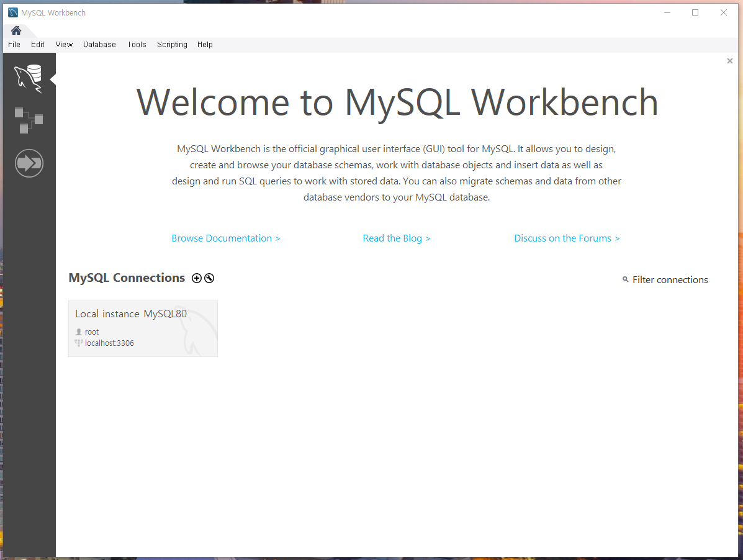Click the filter connections magnifier icon
Image resolution: width=743 pixels, height=560 pixels.
coord(626,279)
